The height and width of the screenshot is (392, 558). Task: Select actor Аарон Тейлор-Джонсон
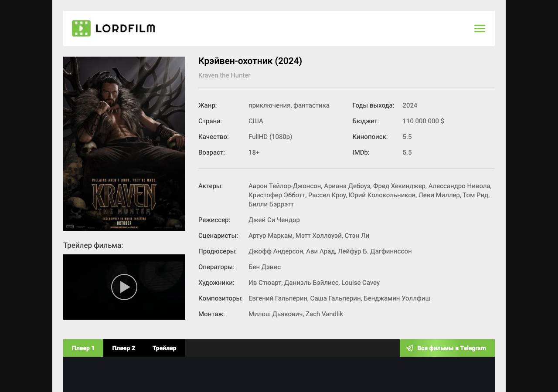point(285,186)
